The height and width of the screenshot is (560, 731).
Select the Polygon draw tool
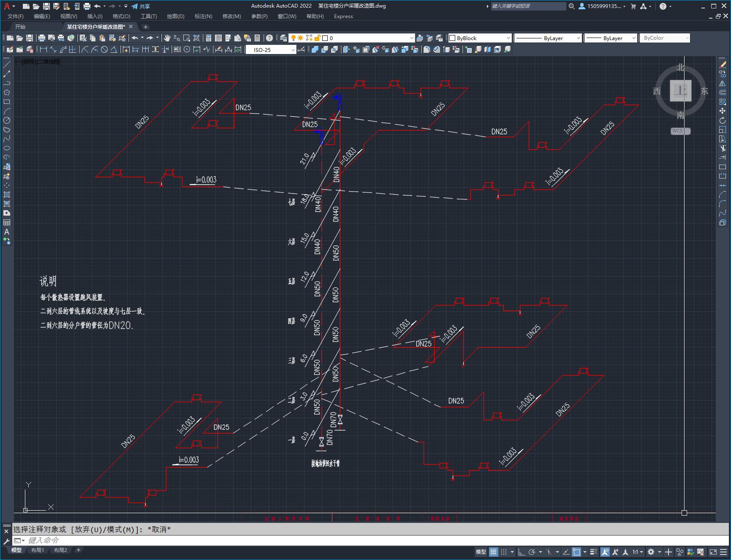[7, 92]
